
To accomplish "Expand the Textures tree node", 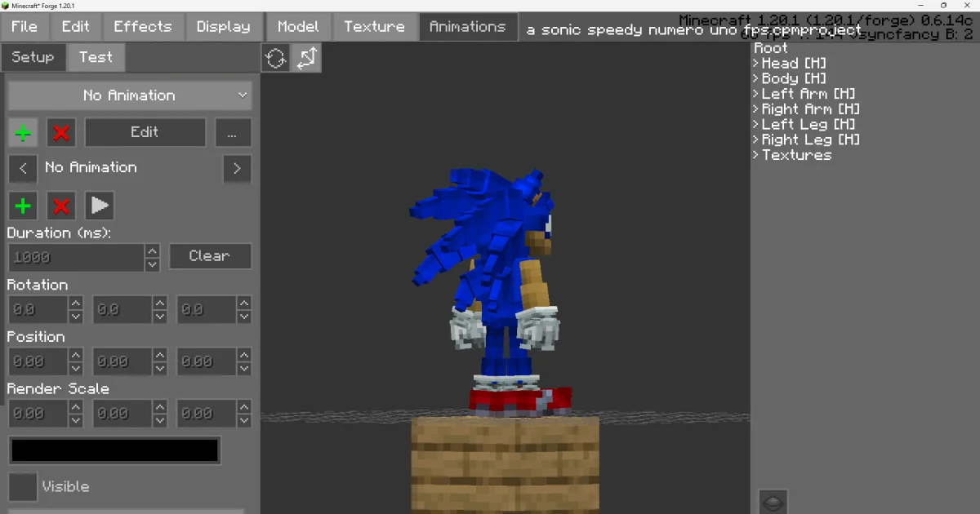I will [x=757, y=155].
